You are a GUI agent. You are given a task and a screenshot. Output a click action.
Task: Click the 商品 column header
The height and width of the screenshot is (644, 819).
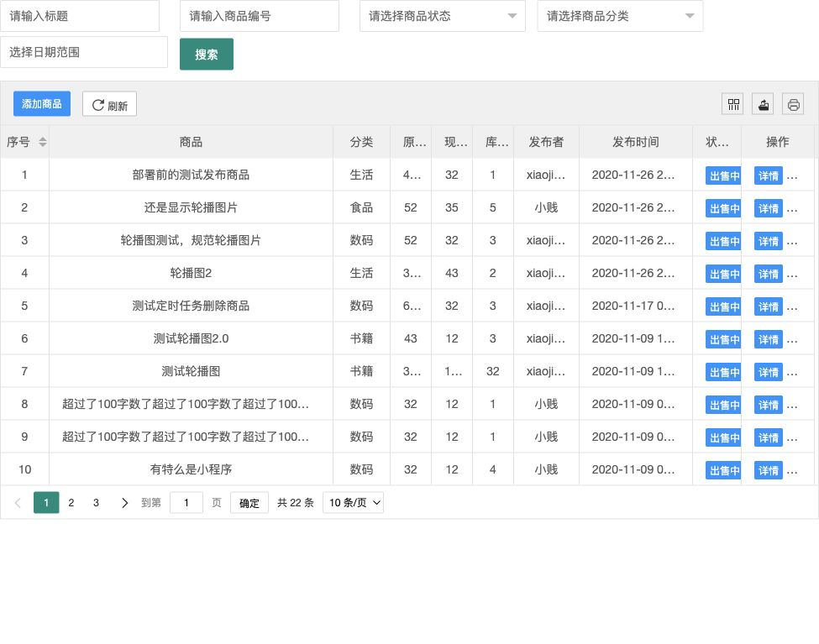point(191,142)
